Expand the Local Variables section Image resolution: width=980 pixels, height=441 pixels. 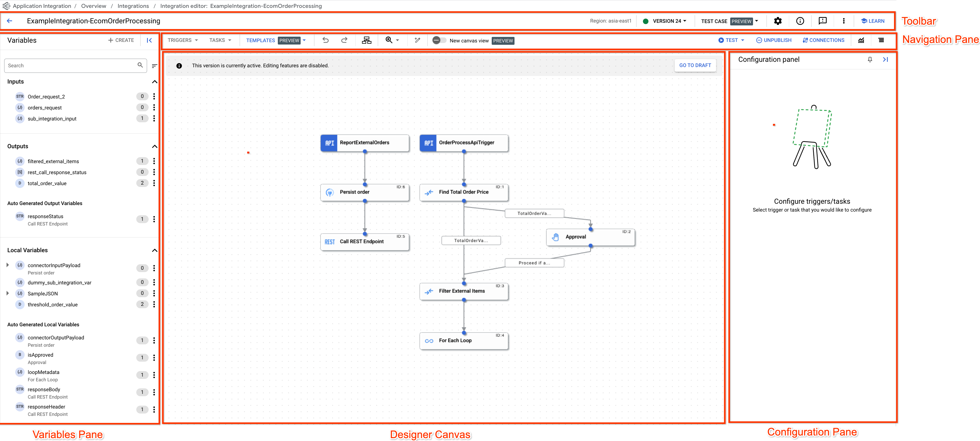click(x=155, y=250)
